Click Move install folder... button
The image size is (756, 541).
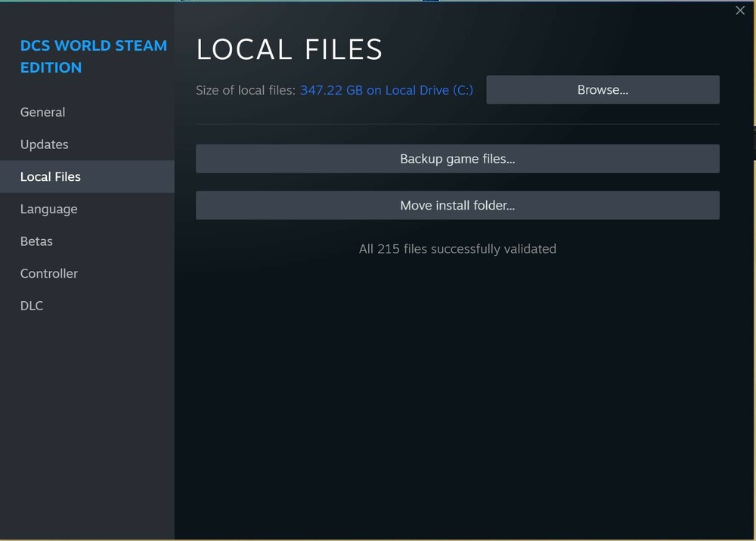(x=457, y=205)
